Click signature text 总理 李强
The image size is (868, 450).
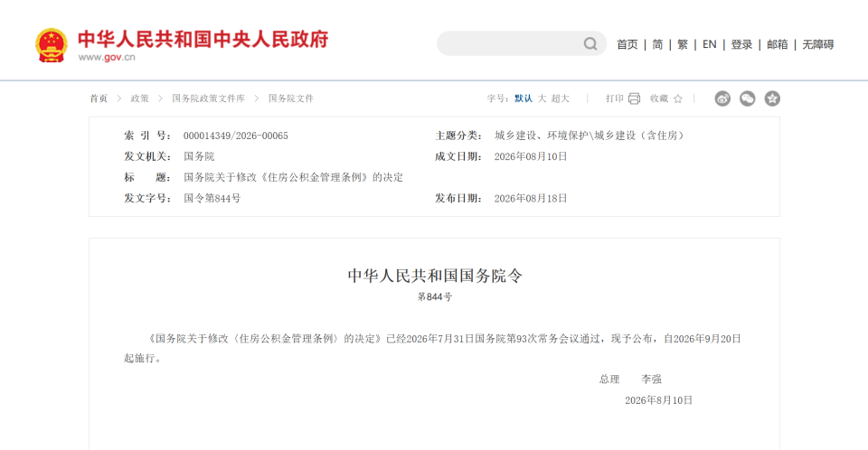(x=630, y=380)
